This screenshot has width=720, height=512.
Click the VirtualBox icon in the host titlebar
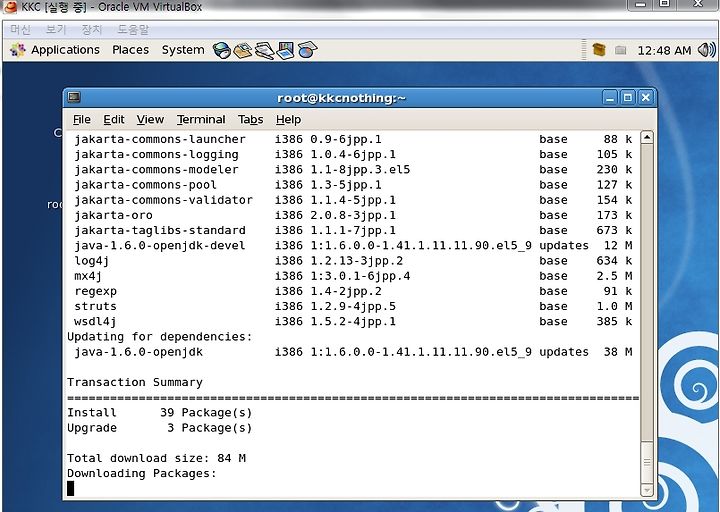tap(10, 6)
